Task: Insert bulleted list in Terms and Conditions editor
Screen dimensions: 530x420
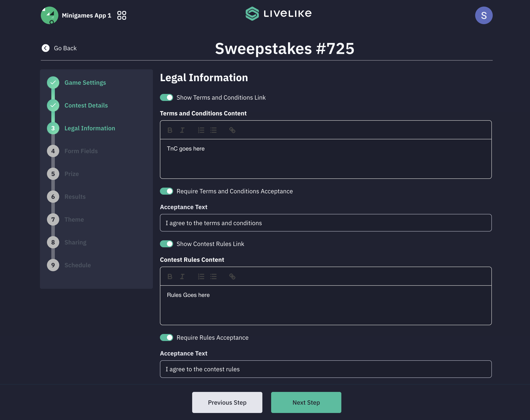Action: (x=213, y=130)
